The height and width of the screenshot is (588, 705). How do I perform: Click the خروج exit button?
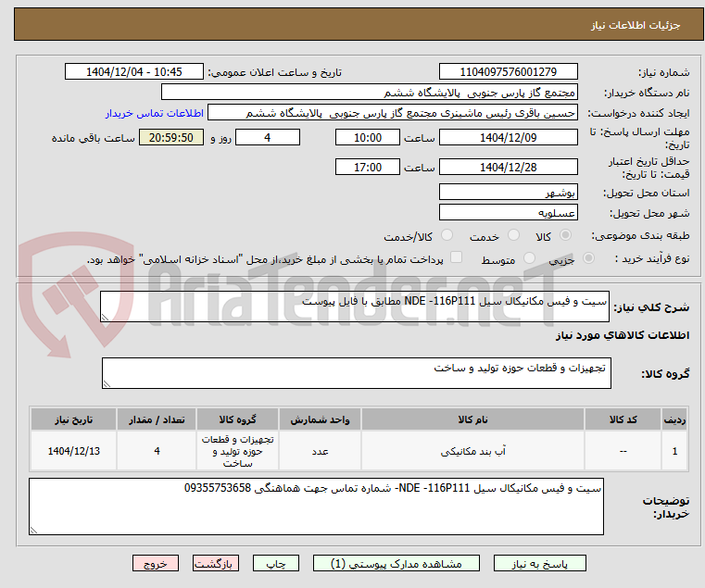tap(155, 563)
